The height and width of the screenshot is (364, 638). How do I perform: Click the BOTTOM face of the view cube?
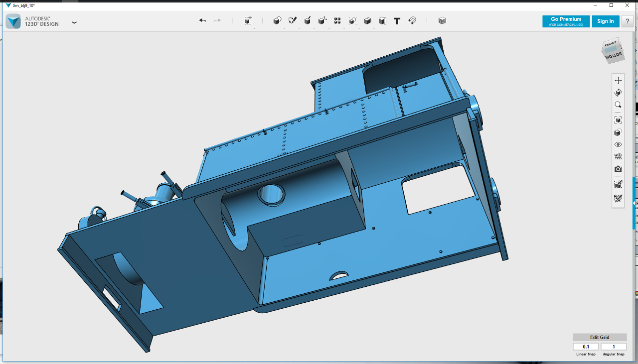[614, 55]
